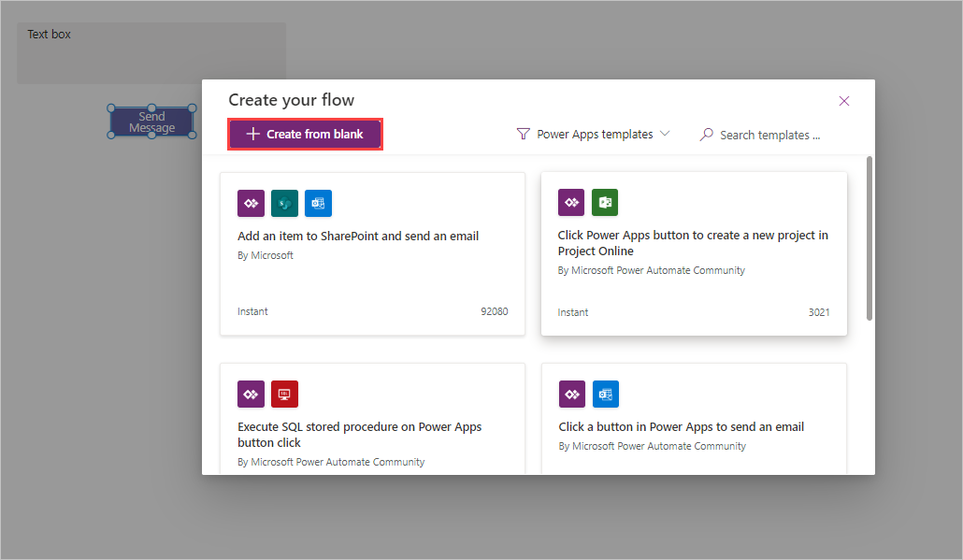Select the Power Apps connector icon on SharePoint template
Viewport: 963px width, 560px height.
coord(251,203)
